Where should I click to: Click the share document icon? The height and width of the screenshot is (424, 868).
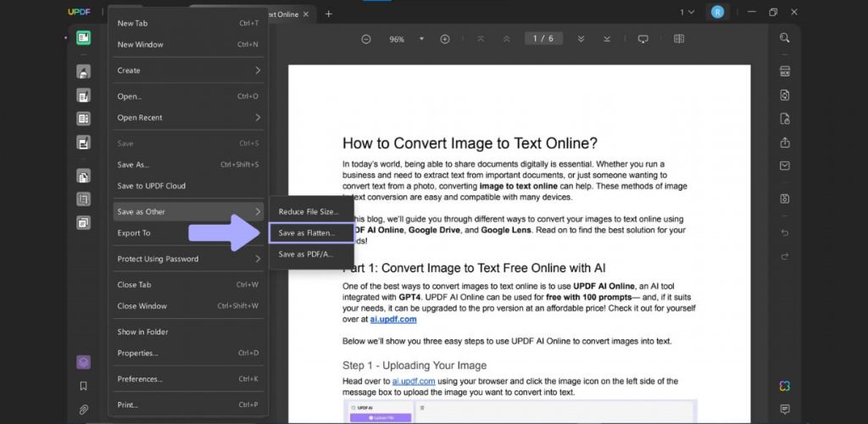point(785,142)
